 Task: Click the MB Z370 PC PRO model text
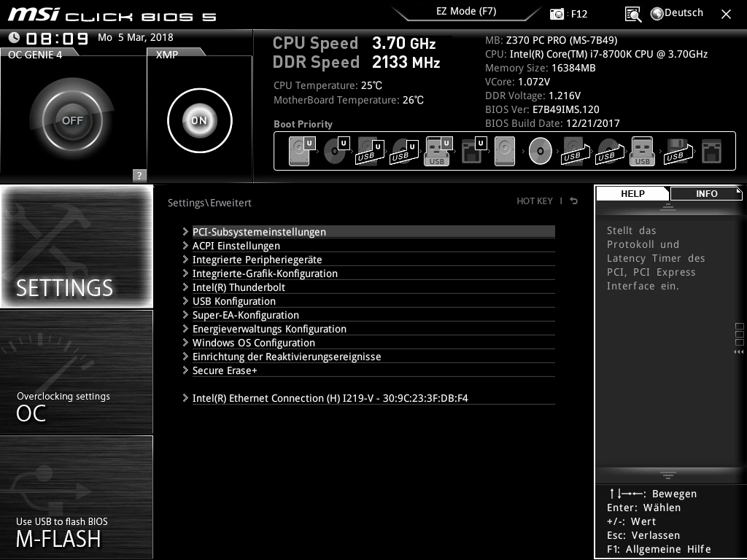551,40
